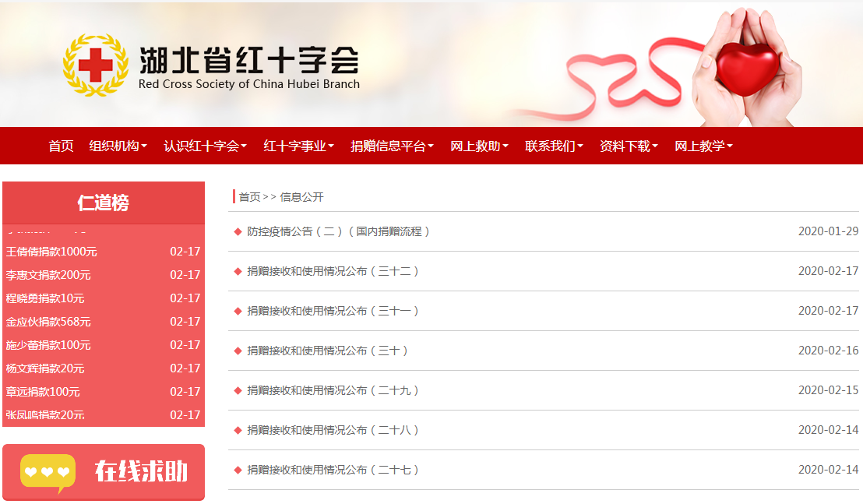Image resolution: width=863 pixels, height=504 pixels.
Task: Open the 网上救助 menu
Action: coord(479,146)
